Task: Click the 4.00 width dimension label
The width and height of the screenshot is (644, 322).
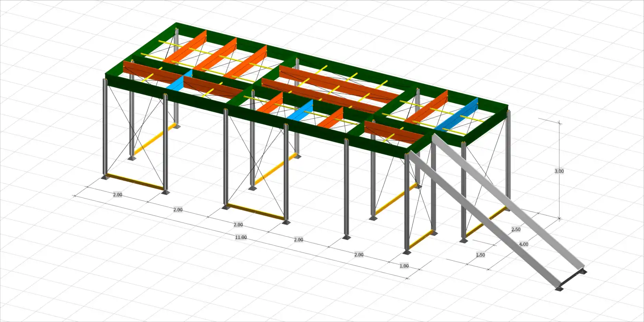Action: pyautogui.click(x=524, y=244)
